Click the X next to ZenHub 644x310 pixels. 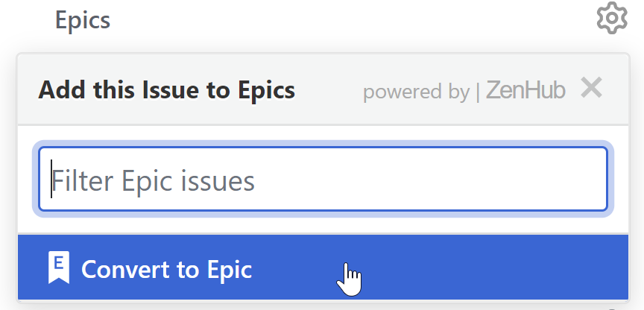pos(591,88)
